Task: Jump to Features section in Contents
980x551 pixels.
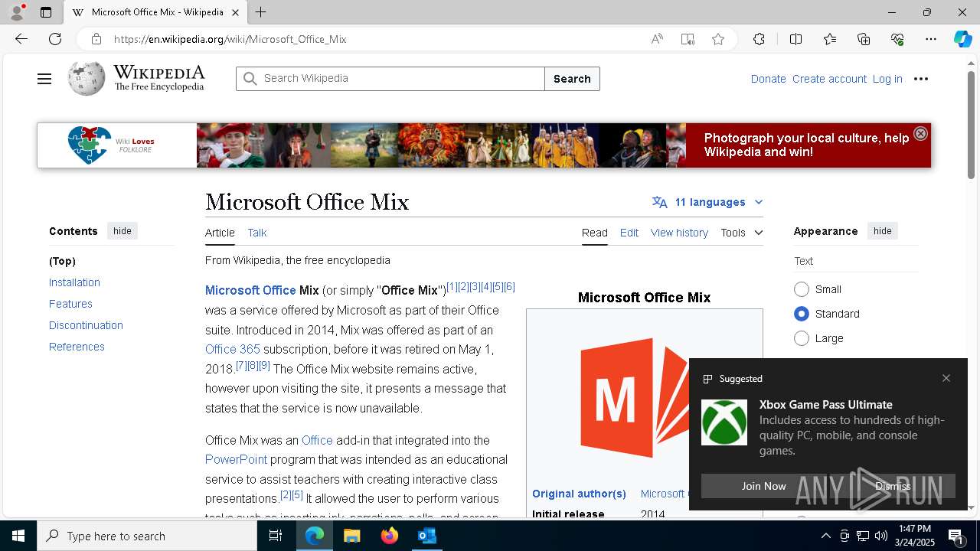Action: [x=70, y=304]
